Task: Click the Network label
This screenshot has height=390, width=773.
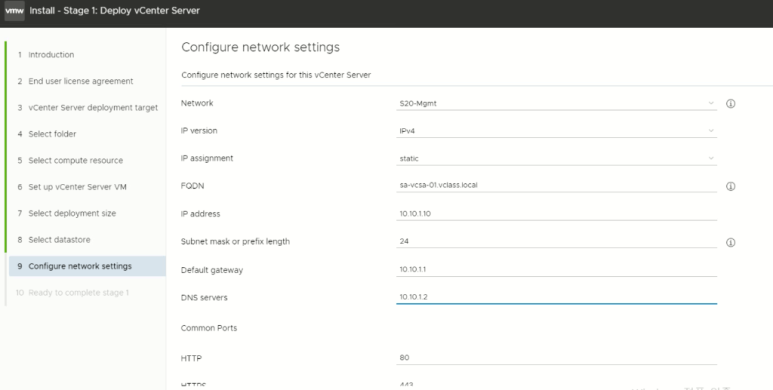Action: coord(197,103)
